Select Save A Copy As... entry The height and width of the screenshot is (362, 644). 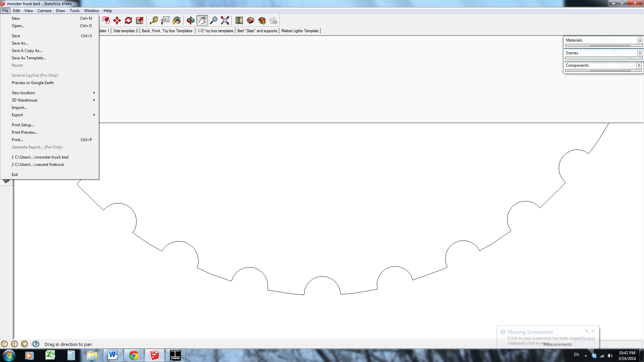(x=50, y=51)
